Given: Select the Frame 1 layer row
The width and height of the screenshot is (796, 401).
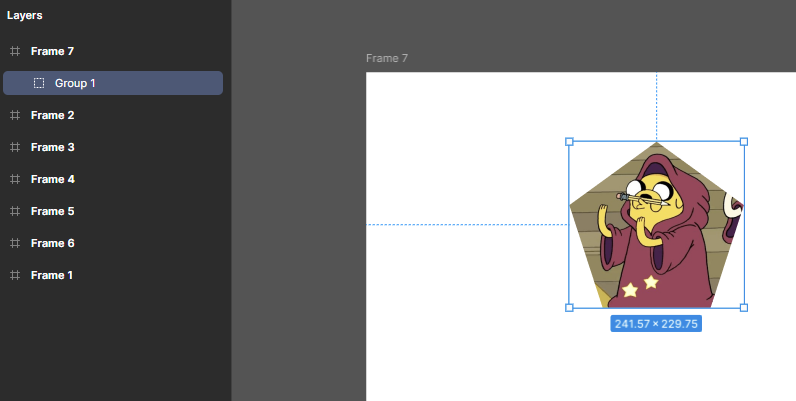Looking at the screenshot, I should point(113,275).
